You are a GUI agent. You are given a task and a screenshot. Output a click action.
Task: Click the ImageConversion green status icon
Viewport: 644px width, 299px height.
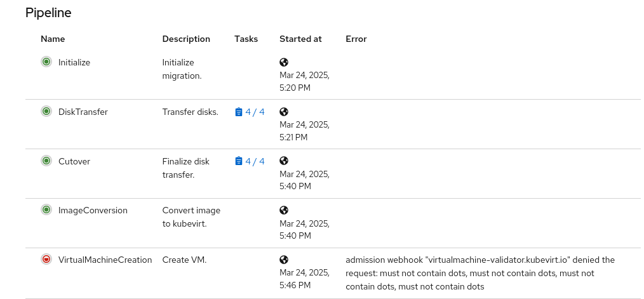[x=46, y=210]
